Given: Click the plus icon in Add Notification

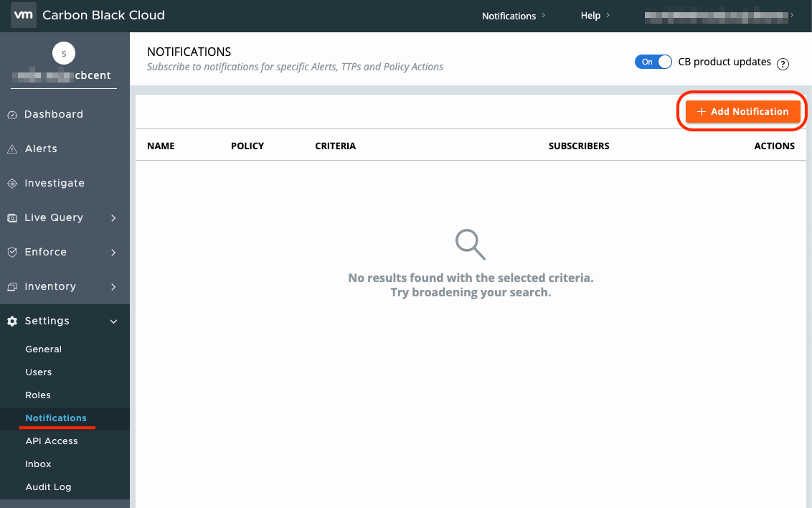Looking at the screenshot, I should click(x=702, y=112).
